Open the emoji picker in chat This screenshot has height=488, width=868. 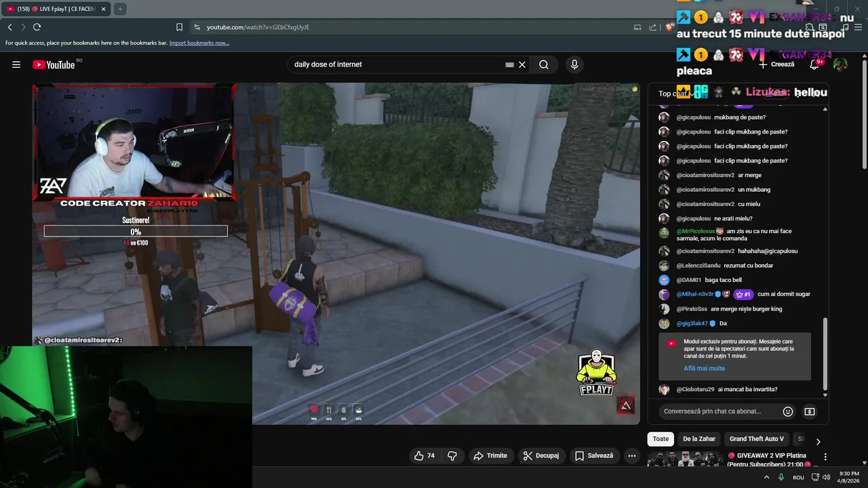pyautogui.click(x=788, y=411)
